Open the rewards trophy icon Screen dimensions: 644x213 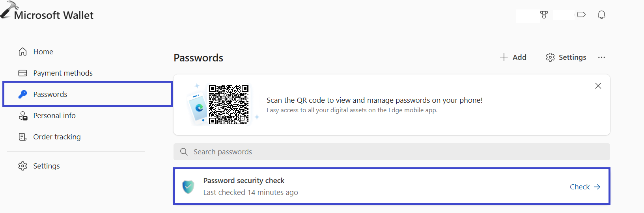tap(544, 15)
